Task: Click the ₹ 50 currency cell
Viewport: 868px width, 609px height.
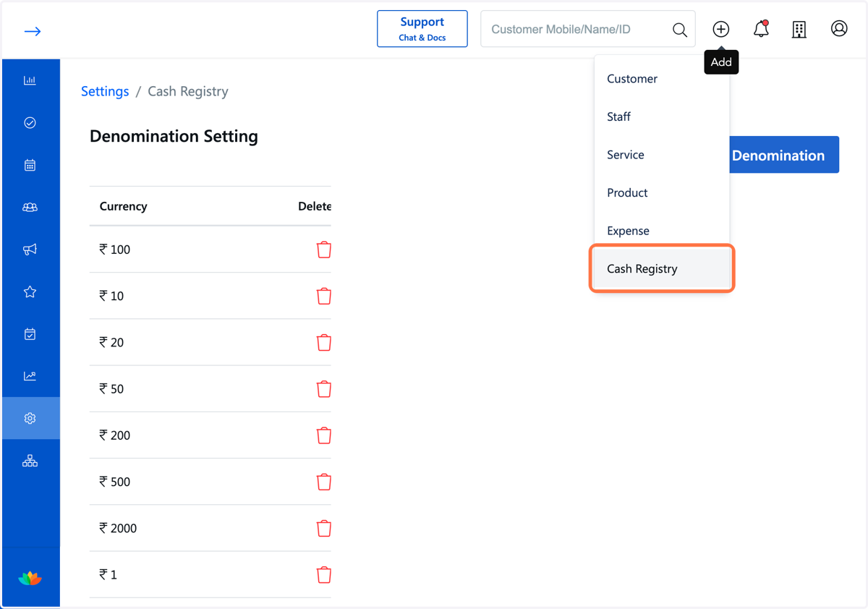Action: (111, 388)
